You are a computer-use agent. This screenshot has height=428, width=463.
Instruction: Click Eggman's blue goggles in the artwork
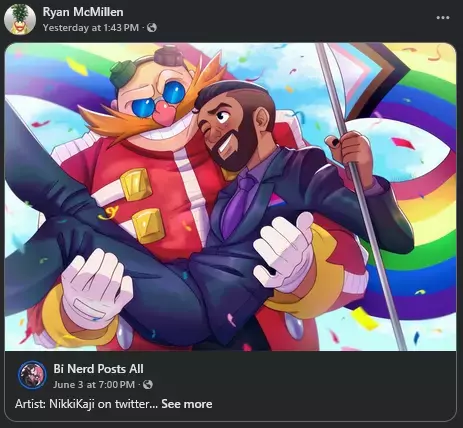click(x=158, y=98)
